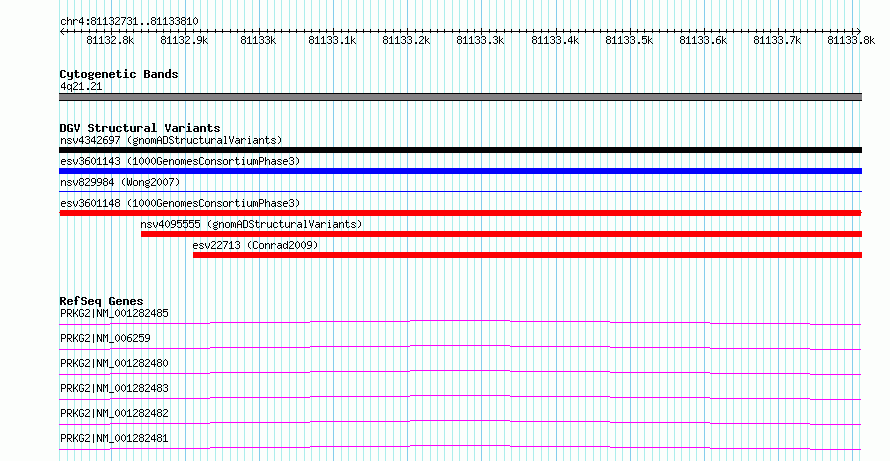Click the 81133.5k ruler tick label
This screenshot has width=890, height=461.
coord(629,40)
